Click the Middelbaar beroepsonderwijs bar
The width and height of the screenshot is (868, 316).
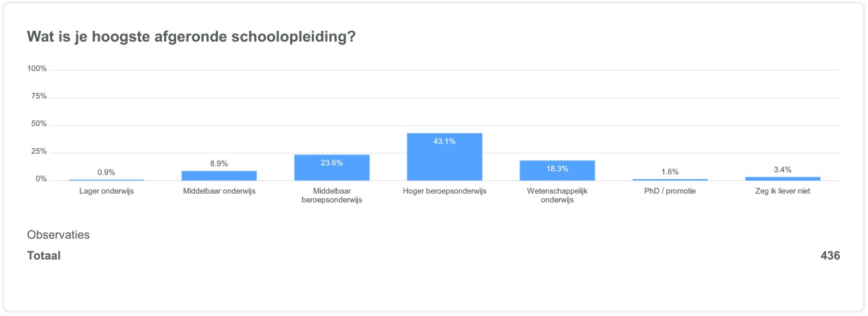coord(331,167)
